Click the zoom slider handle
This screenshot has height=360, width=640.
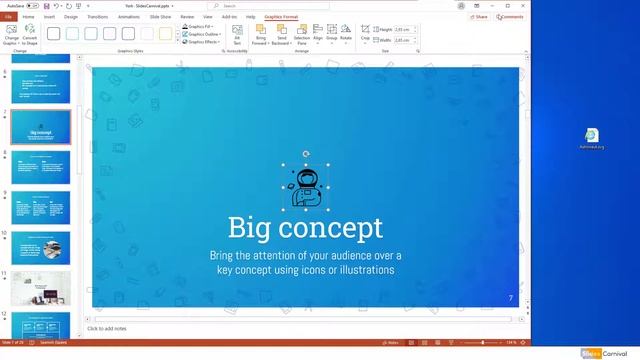pos(483,342)
